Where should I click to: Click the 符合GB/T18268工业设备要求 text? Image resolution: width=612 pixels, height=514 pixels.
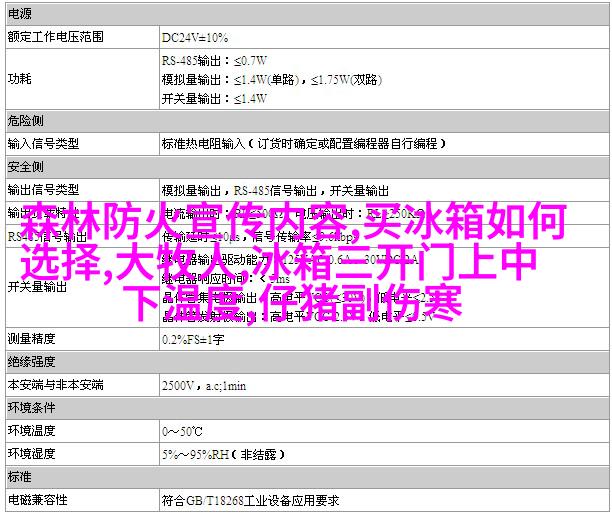250,499
